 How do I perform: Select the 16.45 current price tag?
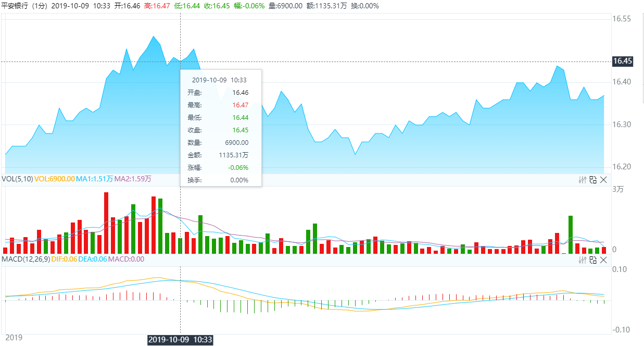coord(622,61)
